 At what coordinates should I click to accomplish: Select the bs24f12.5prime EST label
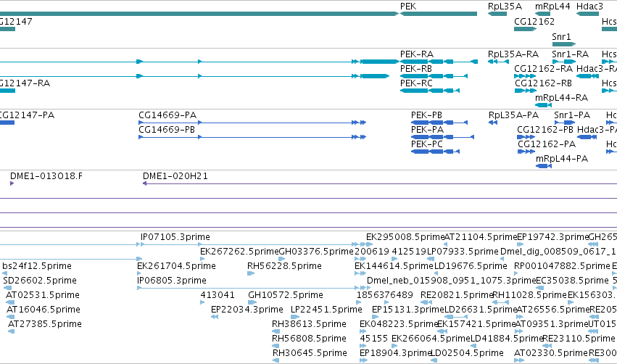tap(37, 266)
